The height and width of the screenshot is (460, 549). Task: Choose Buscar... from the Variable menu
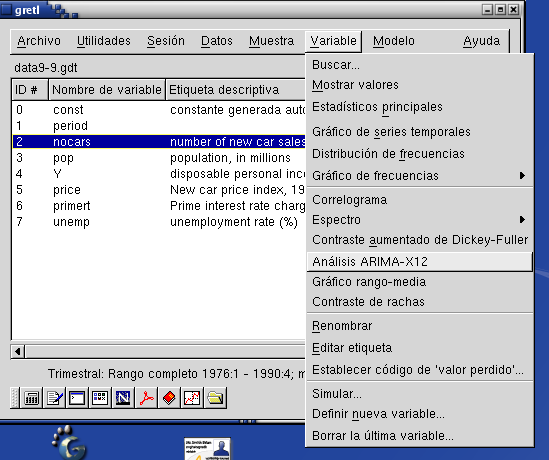pos(419,65)
